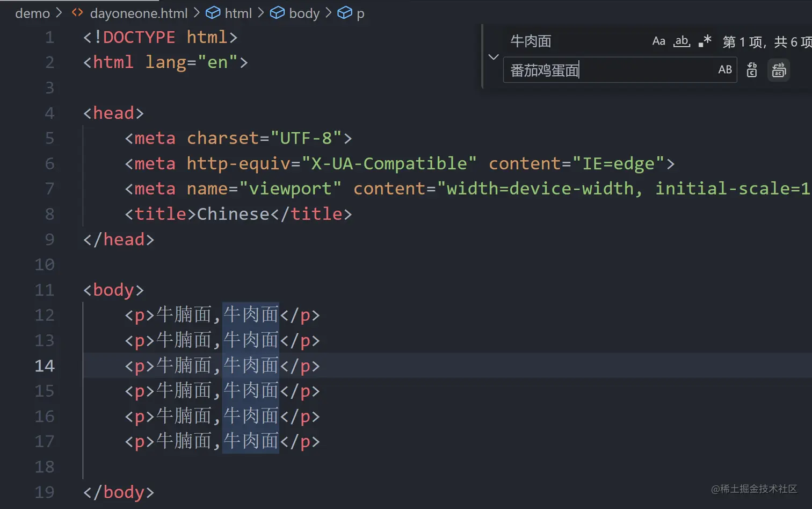Click line number 11 in gutter
This screenshot has width=812, height=509.
point(45,290)
